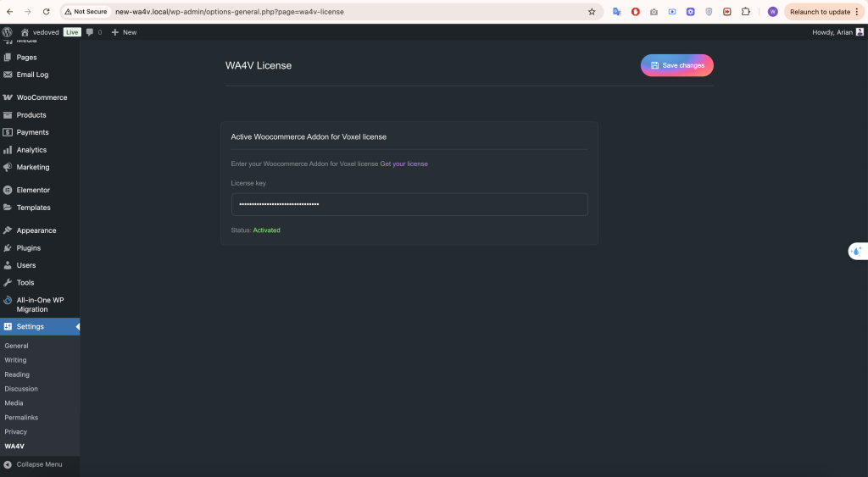Viewport: 868px width, 477px height.
Task: Click into the License key field
Action: 409,204
